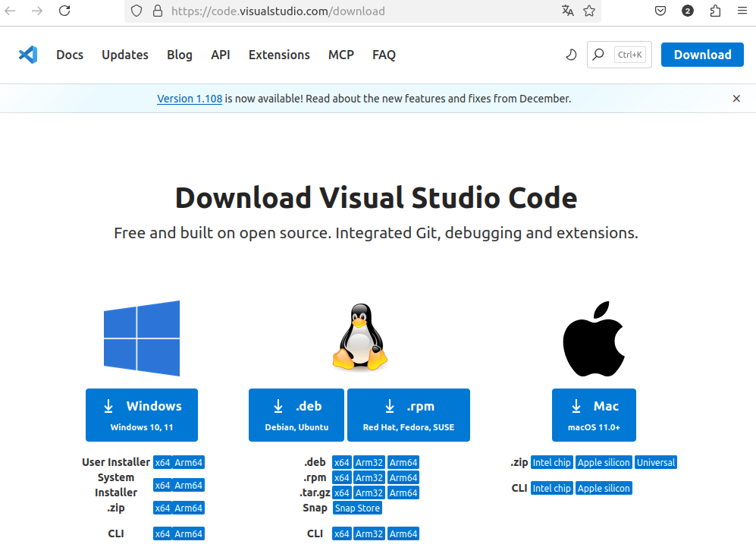Click the account badge icon showing 2
The width and height of the screenshot is (756, 557).
688,11
